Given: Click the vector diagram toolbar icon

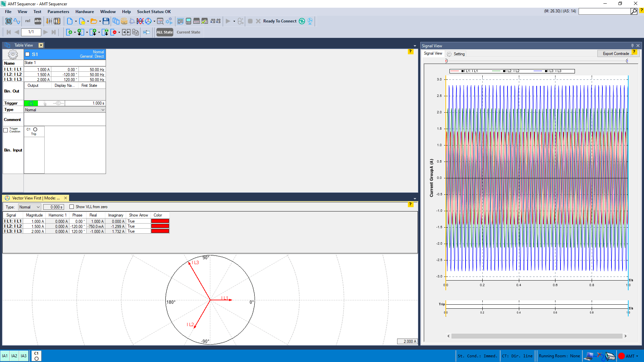Looking at the screenshot, I should [148, 21].
